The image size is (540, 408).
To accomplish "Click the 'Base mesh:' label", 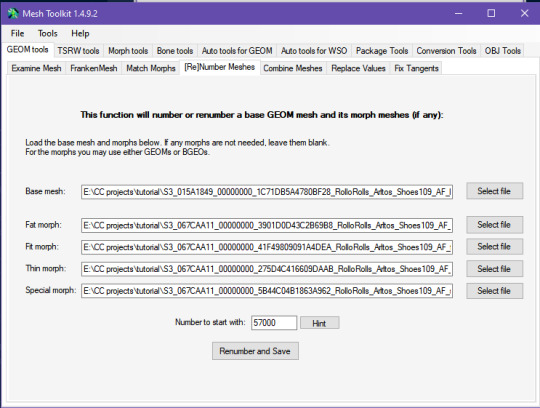I will pyautogui.click(x=45, y=191).
